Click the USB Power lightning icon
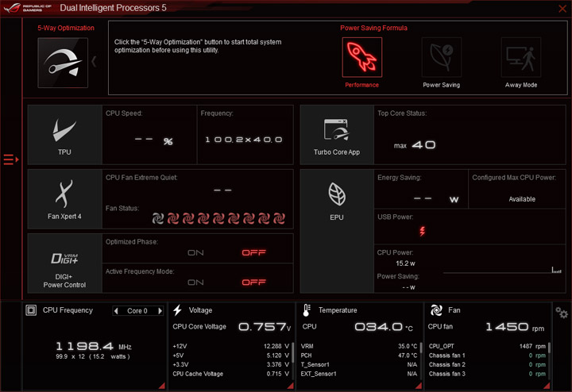The width and height of the screenshot is (572, 392). point(422,231)
